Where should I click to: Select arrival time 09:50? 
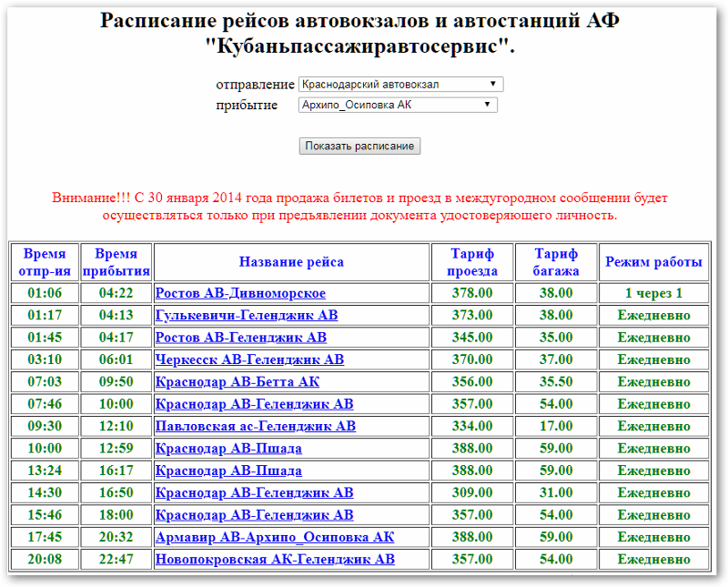(x=116, y=381)
